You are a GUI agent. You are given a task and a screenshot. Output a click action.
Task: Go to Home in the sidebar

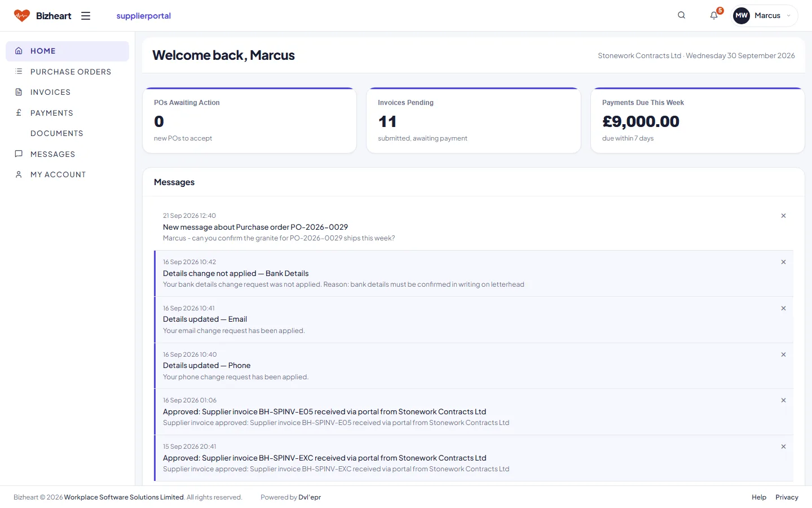67,51
